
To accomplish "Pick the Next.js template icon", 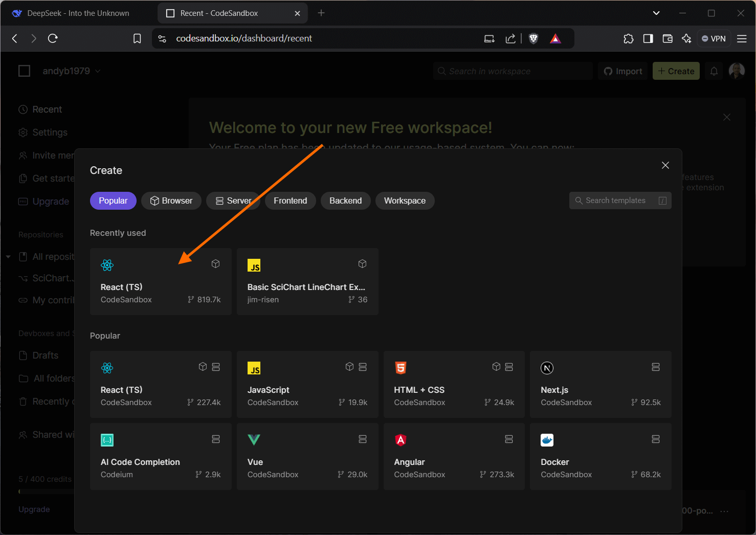I will [x=547, y=368].
